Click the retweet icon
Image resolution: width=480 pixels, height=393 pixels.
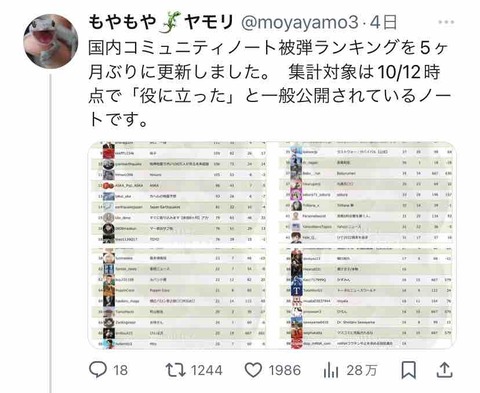176,370
